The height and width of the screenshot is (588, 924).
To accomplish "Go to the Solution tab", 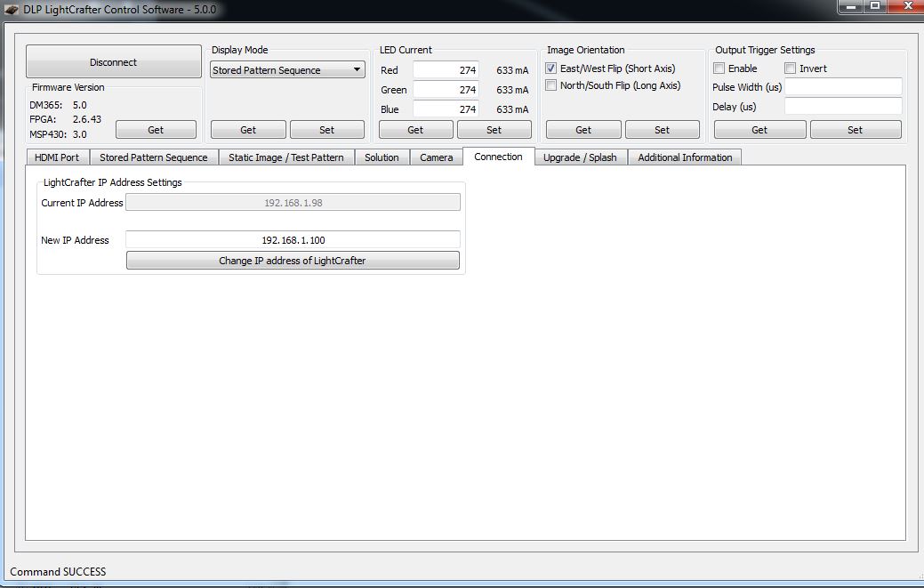I will [382, 157].
